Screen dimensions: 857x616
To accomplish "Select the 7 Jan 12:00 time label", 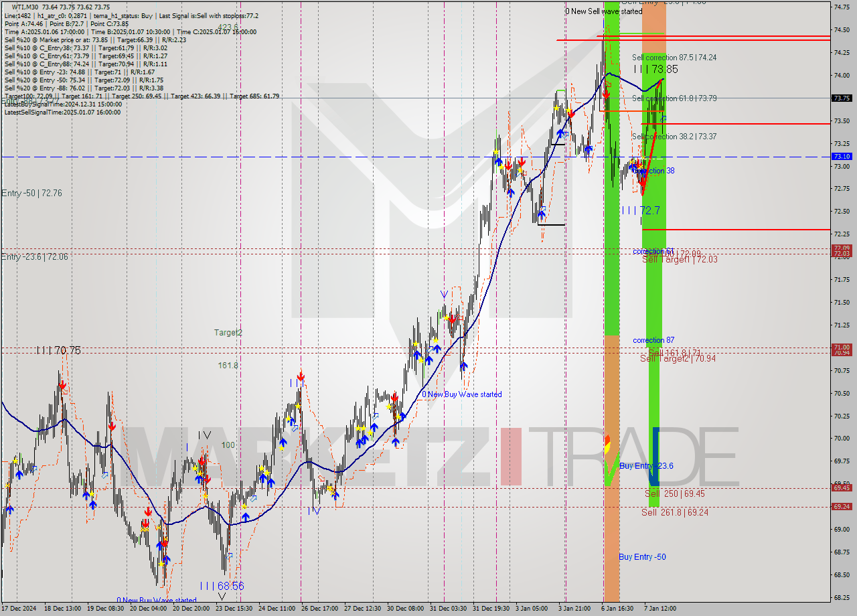I will coord(660,609).
